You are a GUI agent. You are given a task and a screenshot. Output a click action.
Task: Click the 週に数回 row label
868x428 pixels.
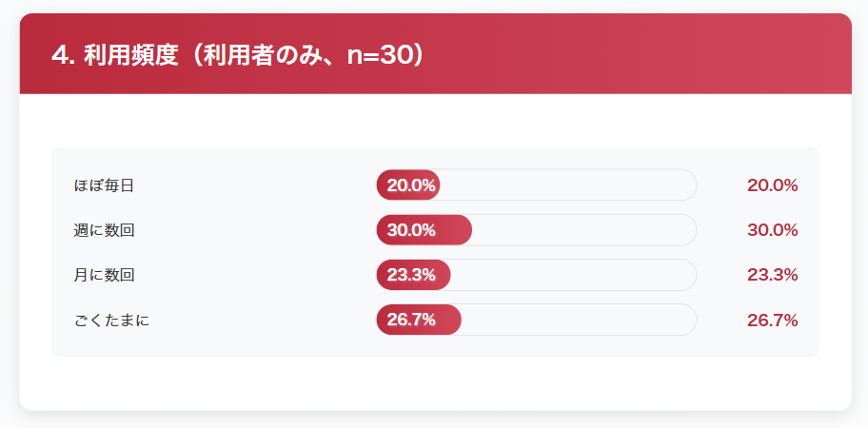tap(104, 230)
